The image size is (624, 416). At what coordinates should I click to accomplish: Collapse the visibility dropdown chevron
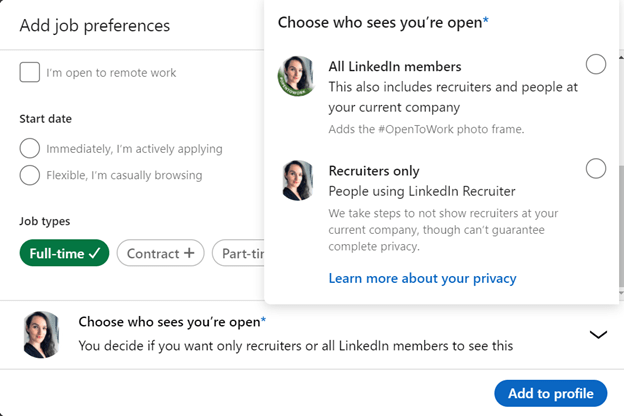[x=598, y=334]
